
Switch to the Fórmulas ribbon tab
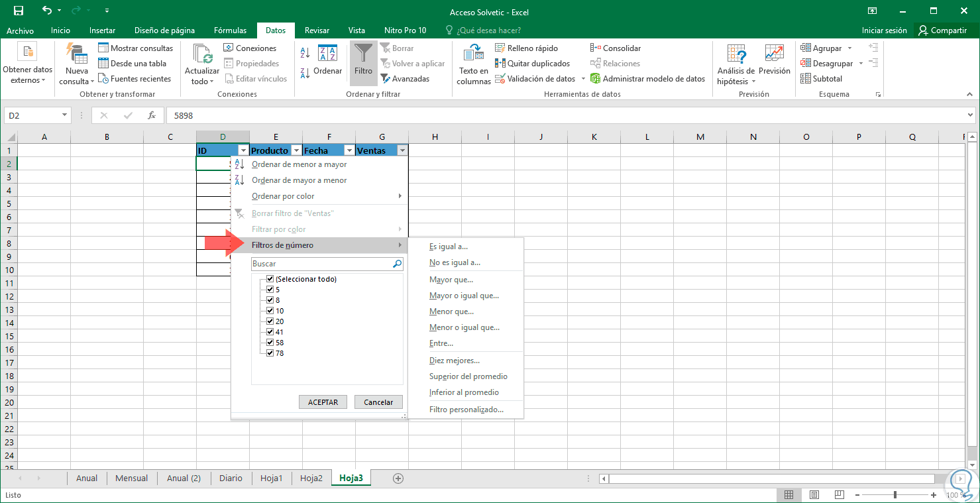[x=230, y=30]
